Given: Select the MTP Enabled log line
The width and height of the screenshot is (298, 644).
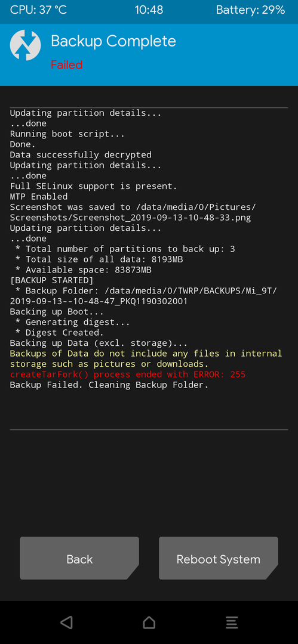Looking at the screenshot, I should [x=39, y=197].
